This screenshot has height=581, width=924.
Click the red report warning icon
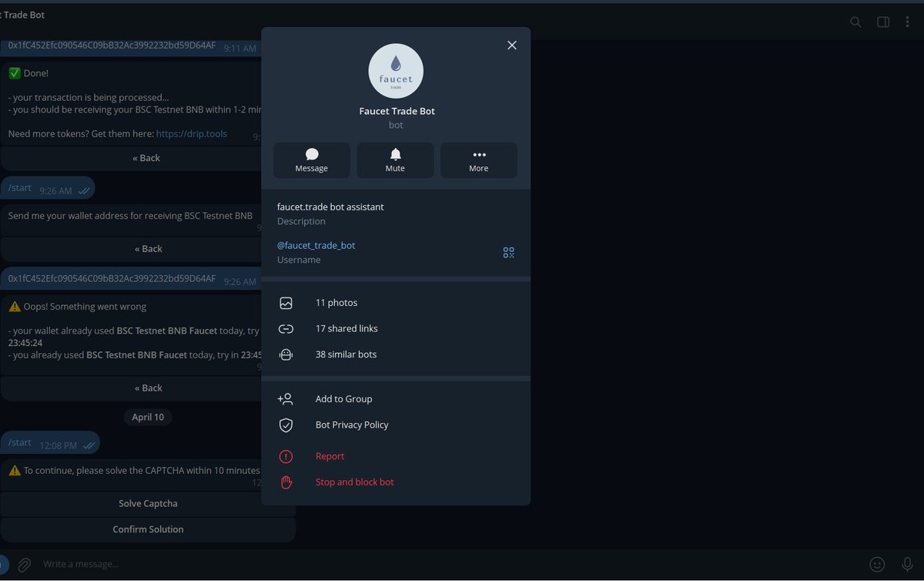pos(286,456)
